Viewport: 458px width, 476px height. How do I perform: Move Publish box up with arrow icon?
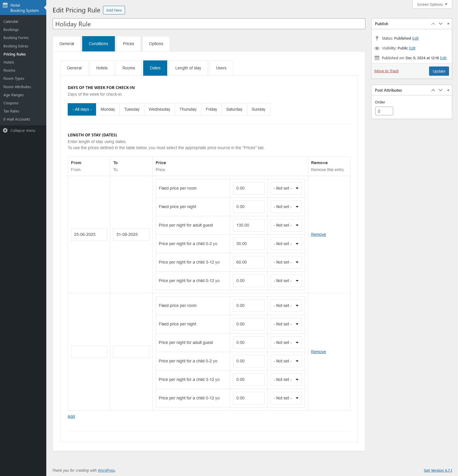pos(433,24)
